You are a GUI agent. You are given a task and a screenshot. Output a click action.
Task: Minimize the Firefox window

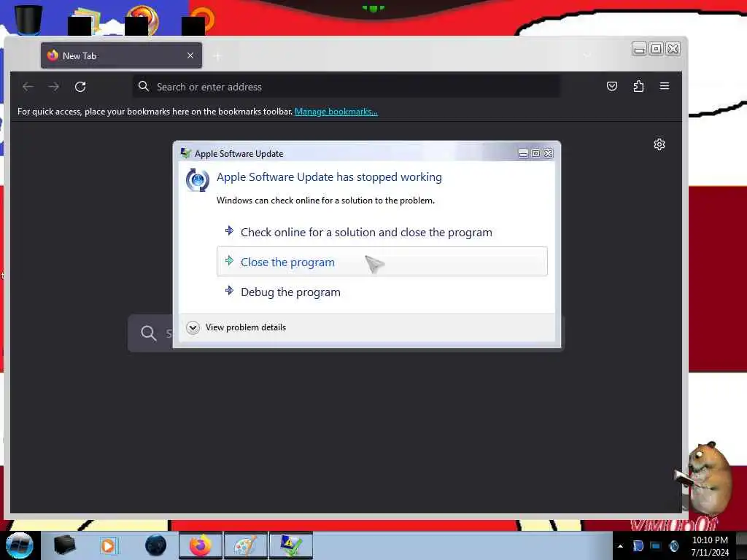point(639,49)
